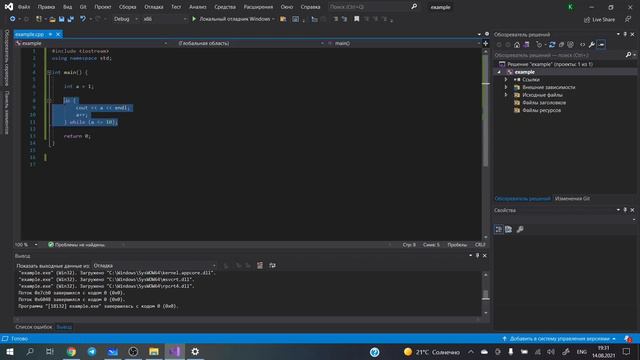Pin the example.cpp tab
This screenshot has height=360, width=640.
point(50,34)
